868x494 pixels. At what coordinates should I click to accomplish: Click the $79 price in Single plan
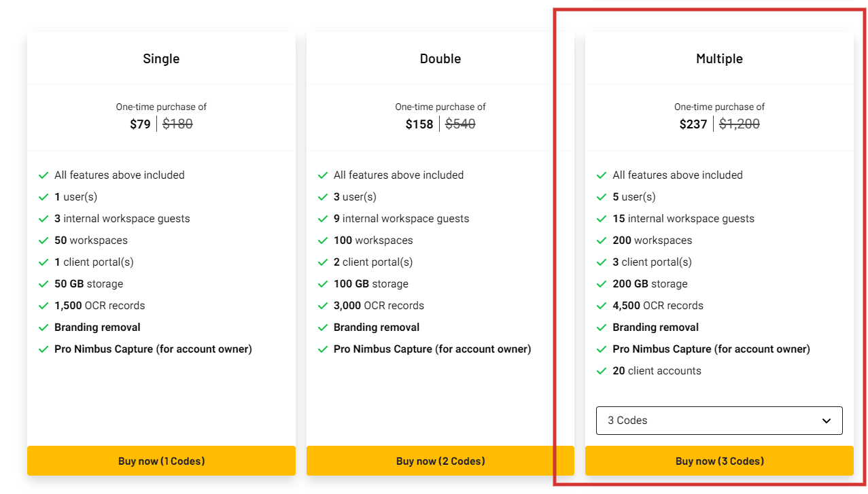tap(140, 124)
